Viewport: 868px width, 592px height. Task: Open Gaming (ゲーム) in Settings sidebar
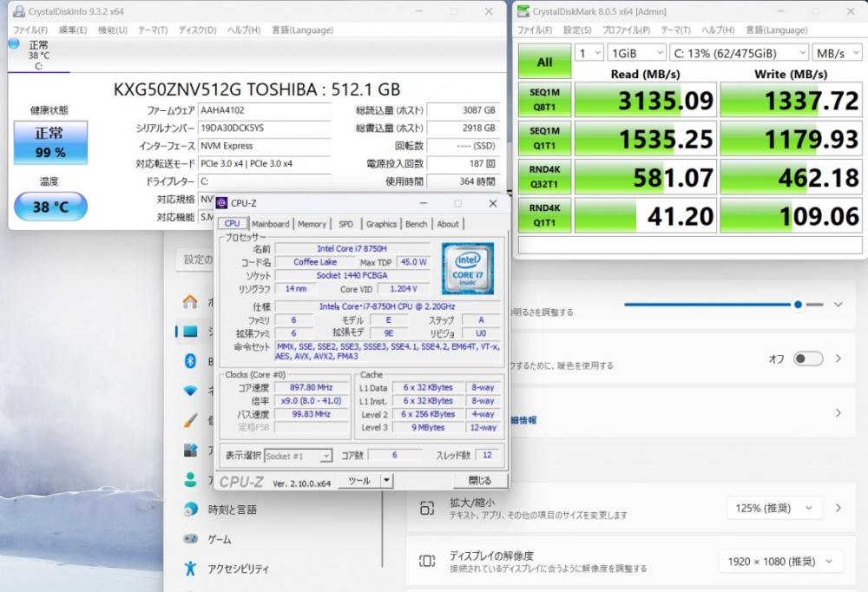tap(207, 539)
